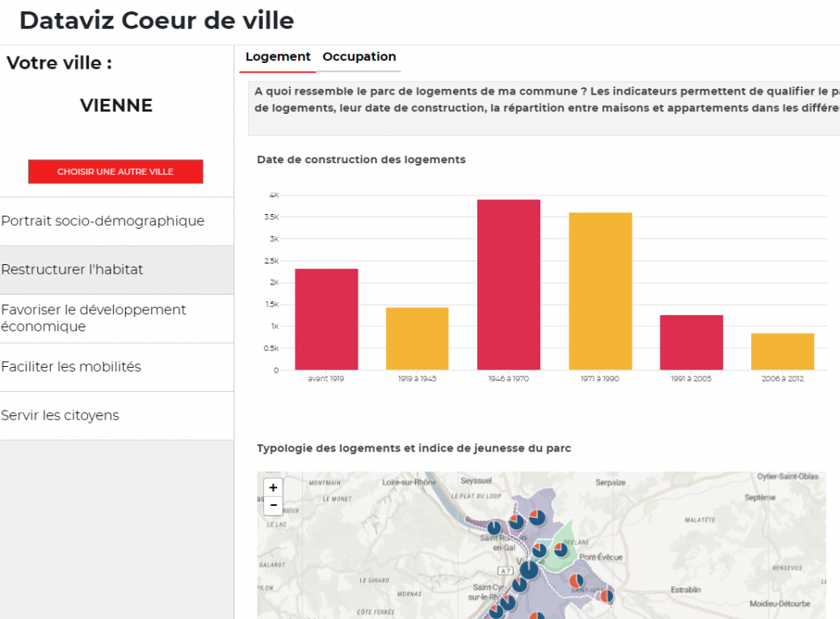
Task: Click the Oytier-Saint-Oblas label on map
Action: point(787,477)
